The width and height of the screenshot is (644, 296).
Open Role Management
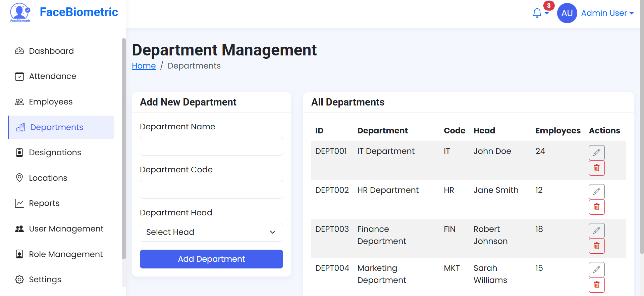pyautogui.click(x=61, y=254)
